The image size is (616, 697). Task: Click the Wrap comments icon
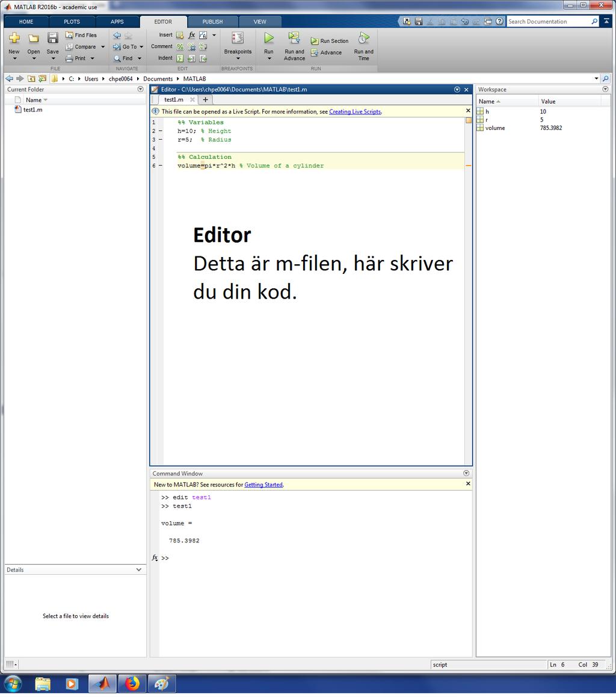pyautogui.click(x=203, y=47)
